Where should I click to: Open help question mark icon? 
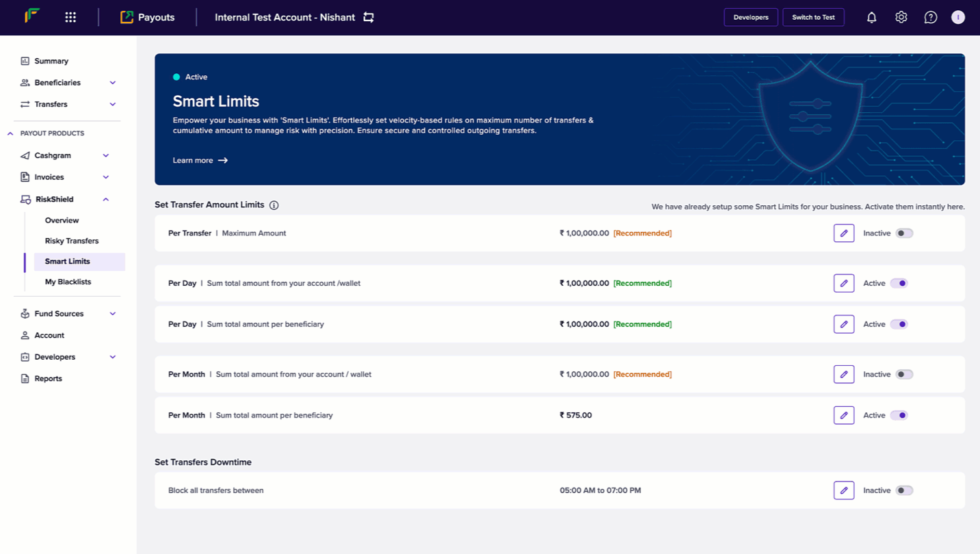coord(931,17)
